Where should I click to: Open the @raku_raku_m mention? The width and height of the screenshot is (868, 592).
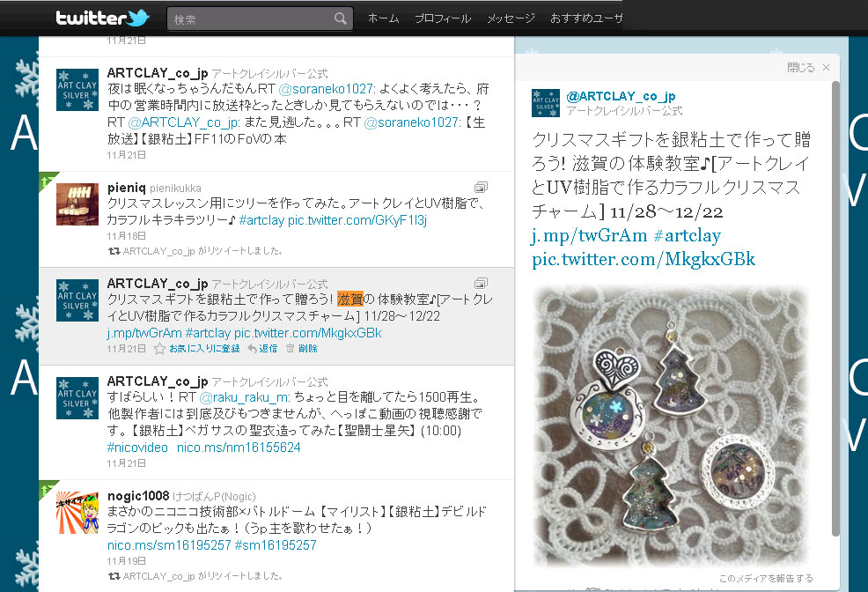click(244, 397)
